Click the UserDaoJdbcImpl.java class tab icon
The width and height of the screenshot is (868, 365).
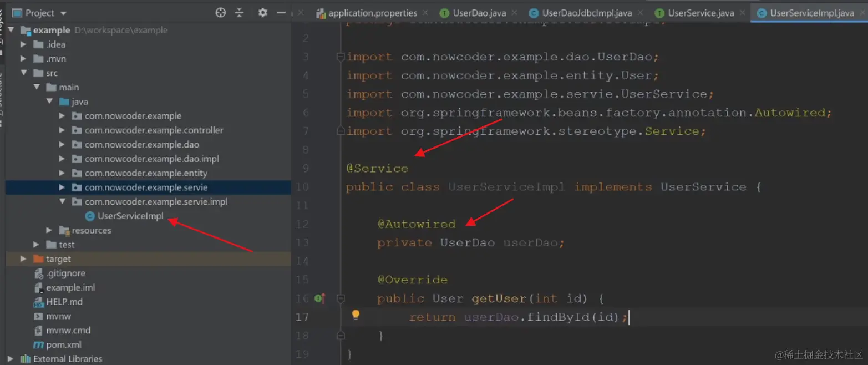[534, 13]
